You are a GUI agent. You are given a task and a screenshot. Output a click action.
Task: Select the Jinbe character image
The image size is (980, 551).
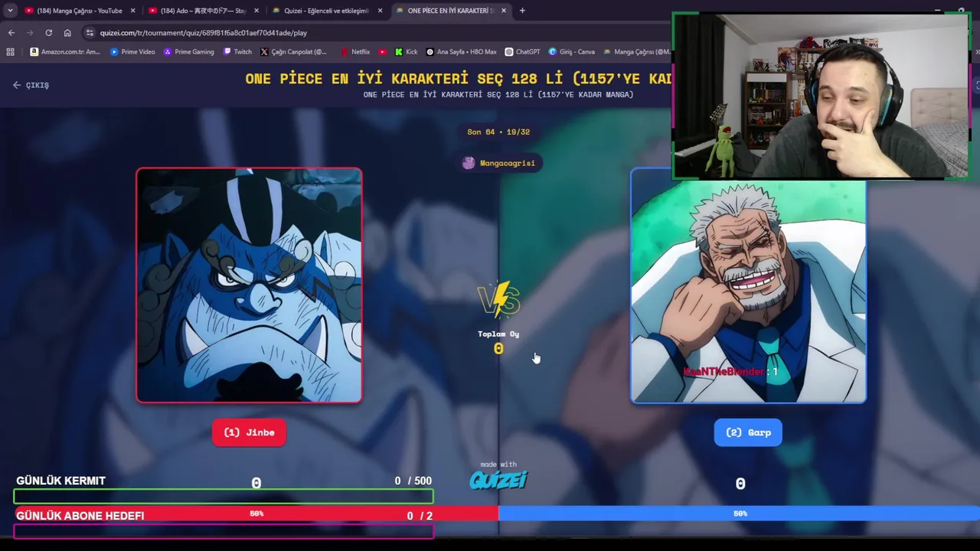[x=249, y=285]
